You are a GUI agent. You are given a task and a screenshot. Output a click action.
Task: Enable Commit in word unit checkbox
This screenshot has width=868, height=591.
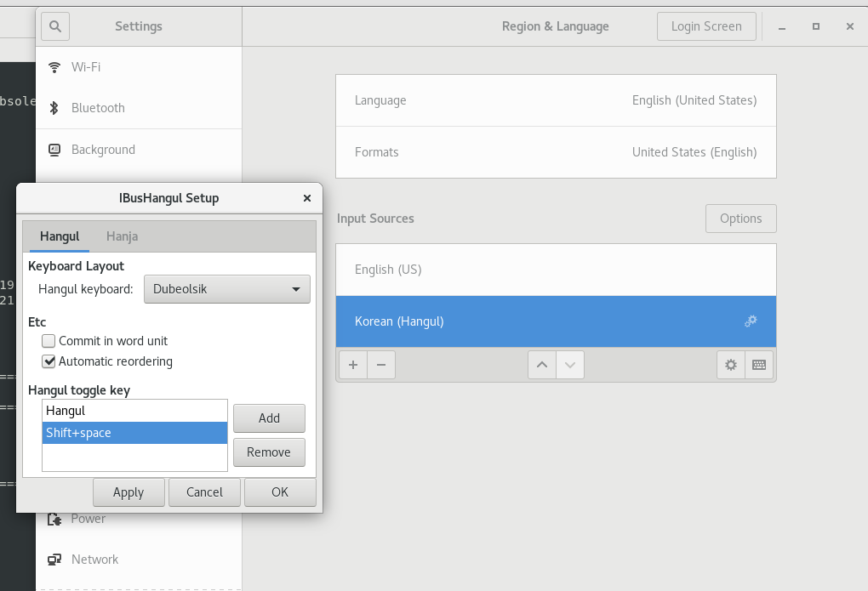click(49, 341)
